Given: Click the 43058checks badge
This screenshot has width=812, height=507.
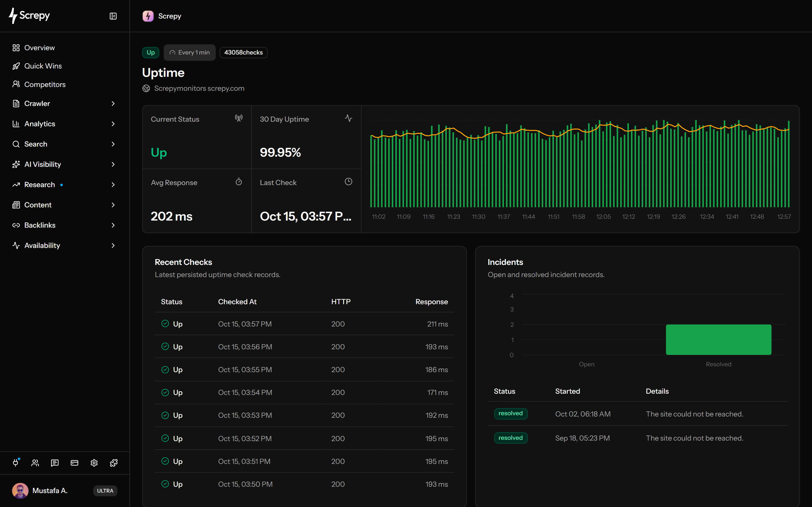Looking at the screenshot, I should tap(243, 53).
